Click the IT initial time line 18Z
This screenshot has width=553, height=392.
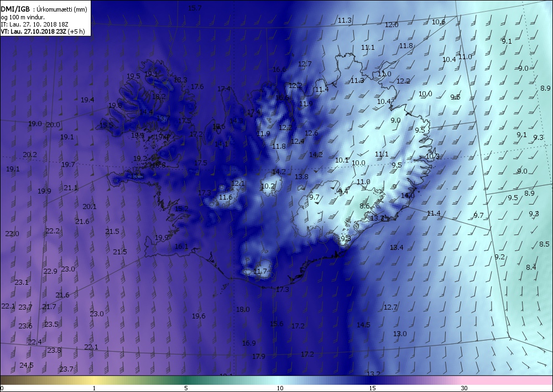point(34,24)
